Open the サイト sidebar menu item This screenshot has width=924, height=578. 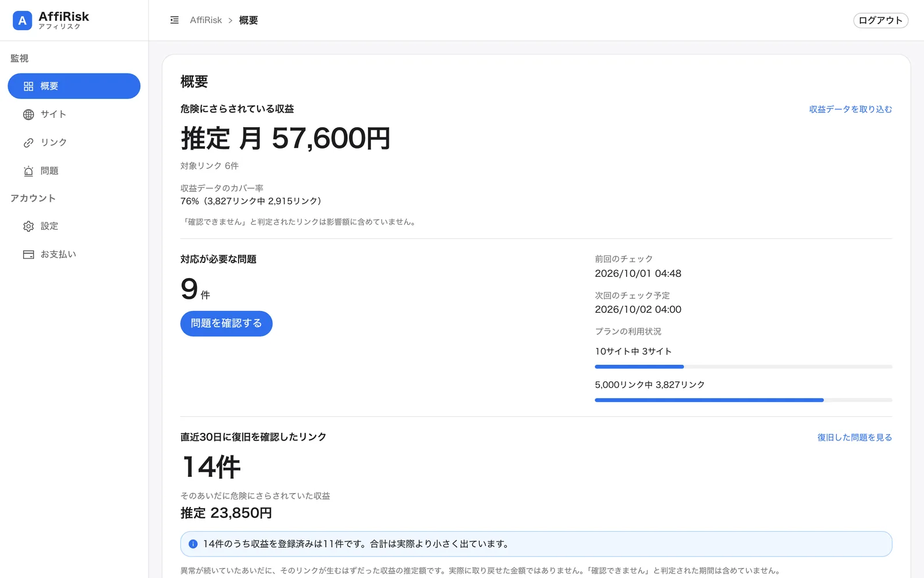[74, 114]
